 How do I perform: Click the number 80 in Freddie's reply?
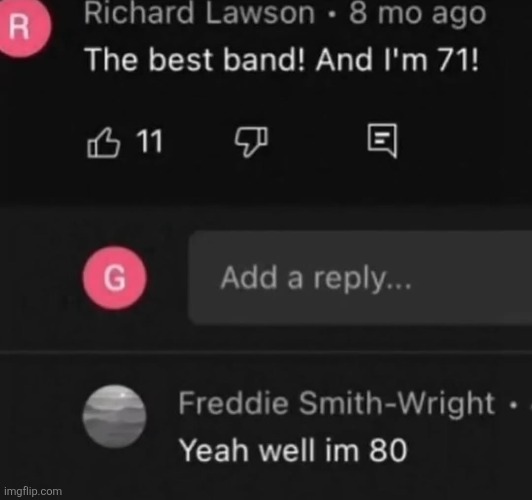[x=388, y=450]
